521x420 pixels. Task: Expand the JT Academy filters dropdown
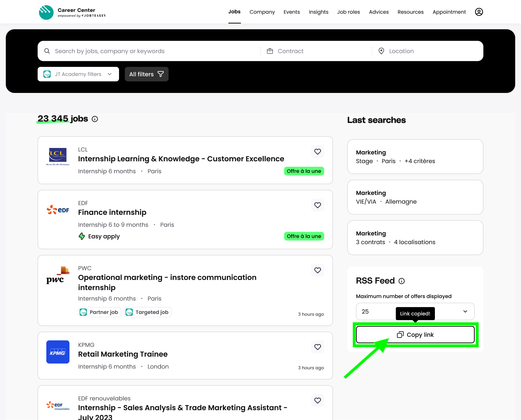[78, 74]
